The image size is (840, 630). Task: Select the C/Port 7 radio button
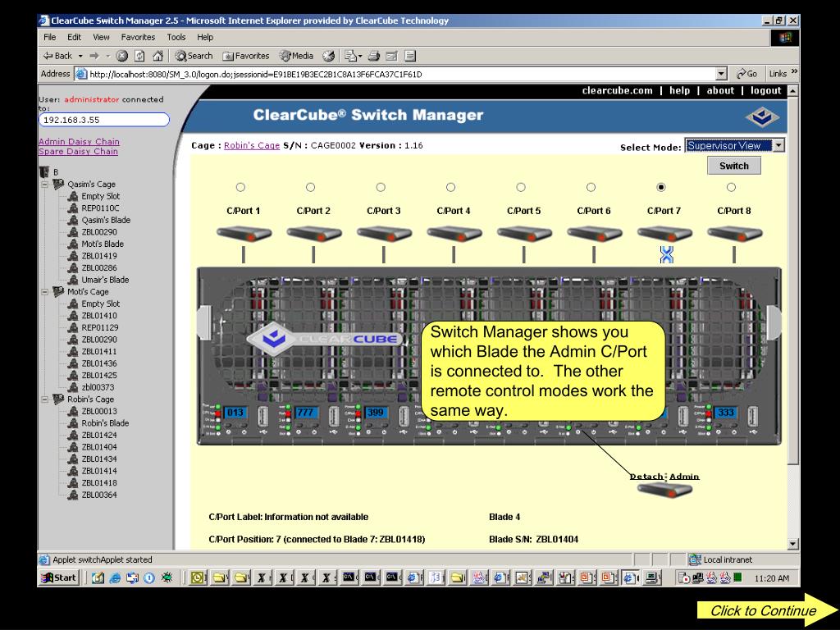coord(662,187)
